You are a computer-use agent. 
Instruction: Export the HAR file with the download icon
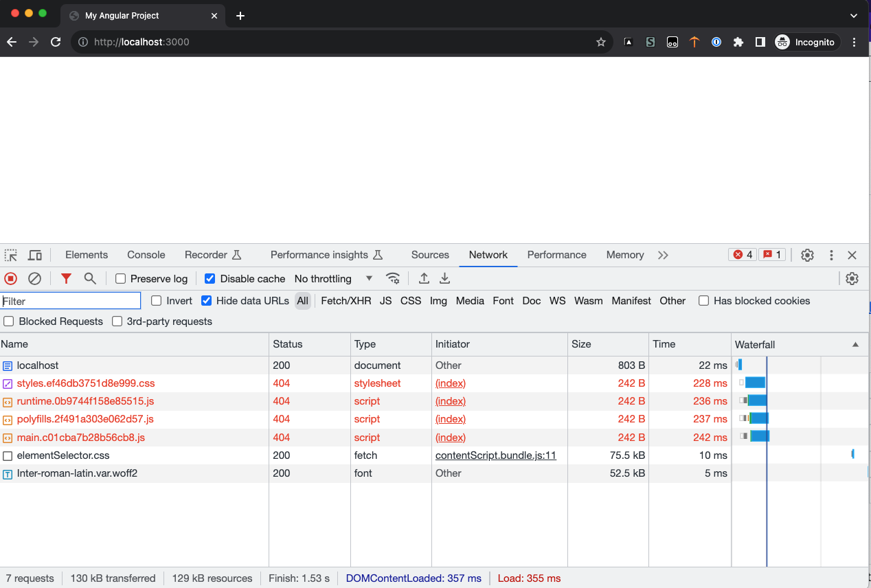(444, 278)
